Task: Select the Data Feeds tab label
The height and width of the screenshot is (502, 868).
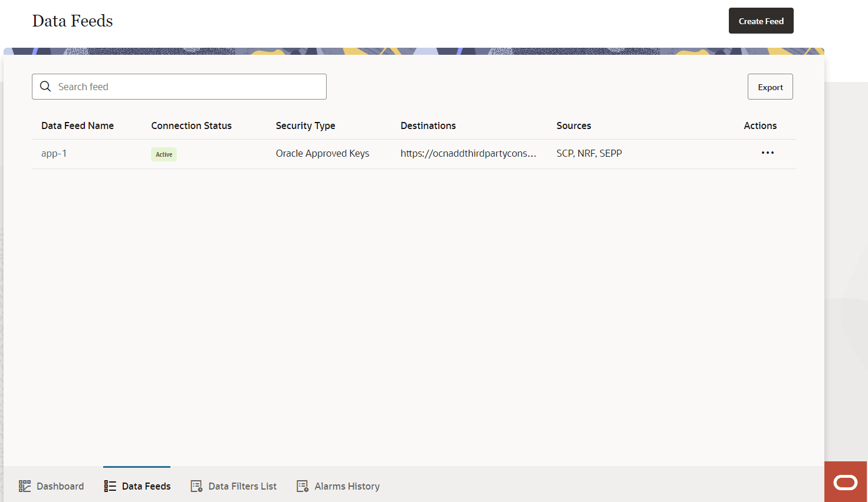Action: coord(146,486)
